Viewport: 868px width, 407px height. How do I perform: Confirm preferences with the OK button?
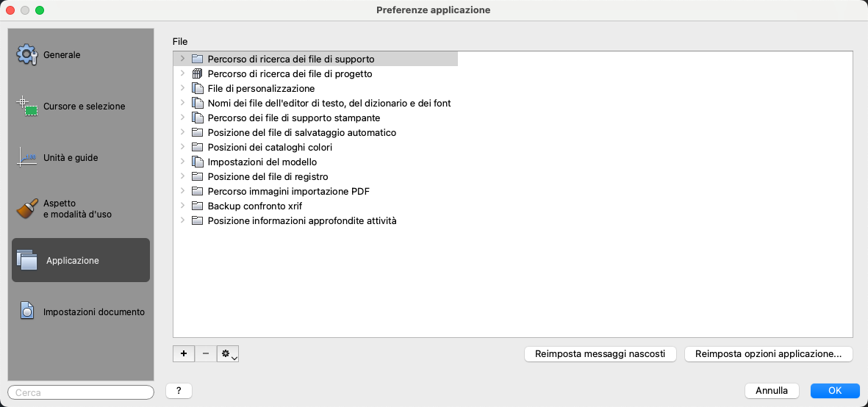coord(835,391)
